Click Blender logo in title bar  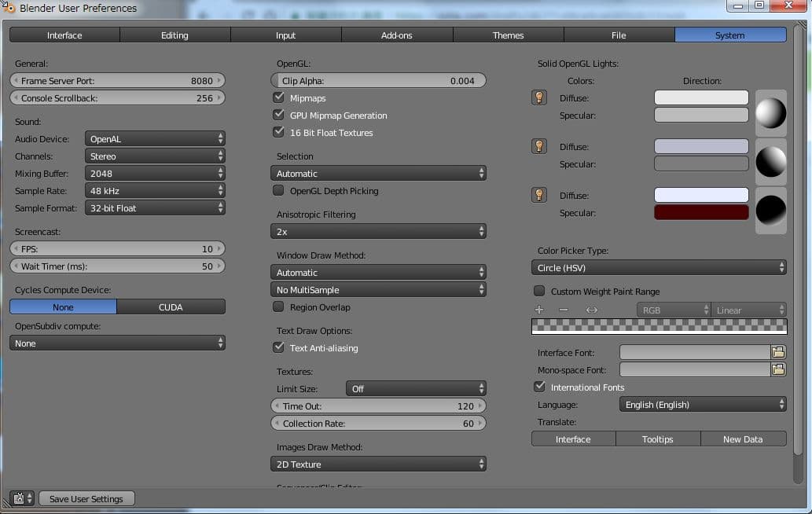click(x=9, y=8)
